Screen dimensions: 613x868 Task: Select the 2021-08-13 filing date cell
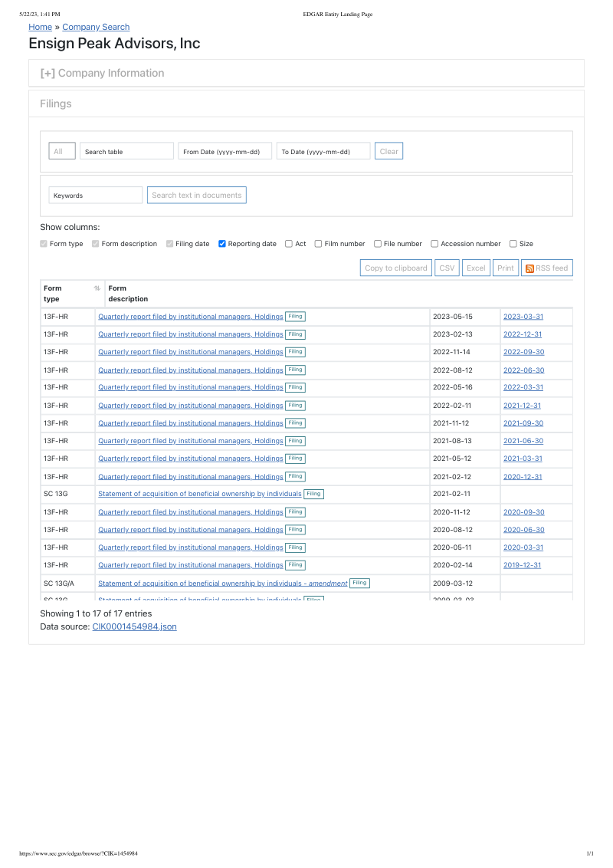[x=464, y=441]
